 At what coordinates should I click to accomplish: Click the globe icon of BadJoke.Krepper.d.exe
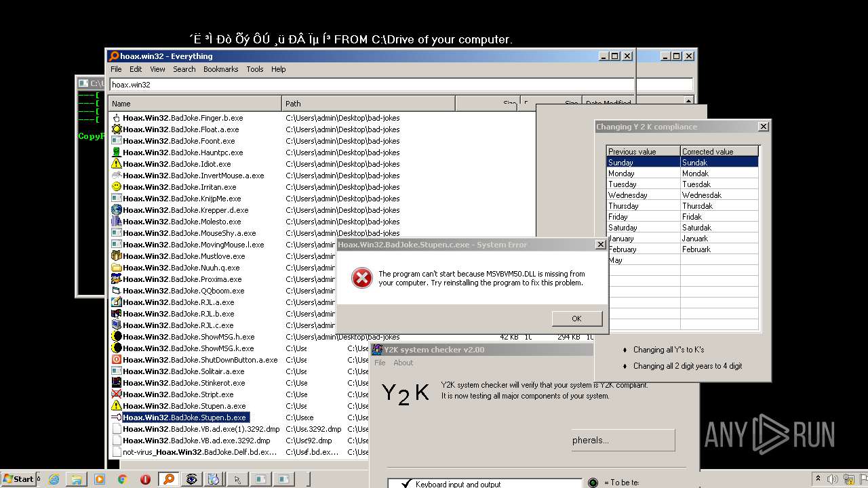pyautogui.click(x=117, y=210)
